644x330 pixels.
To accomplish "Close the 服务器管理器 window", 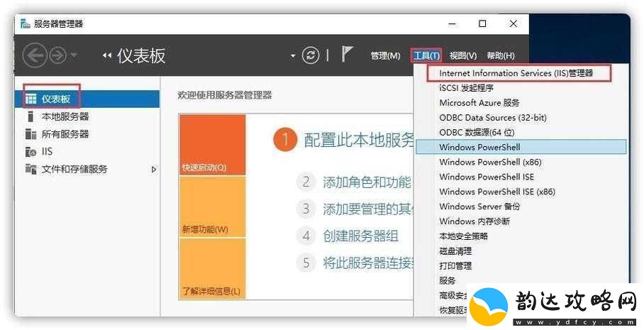I will 513,24.
